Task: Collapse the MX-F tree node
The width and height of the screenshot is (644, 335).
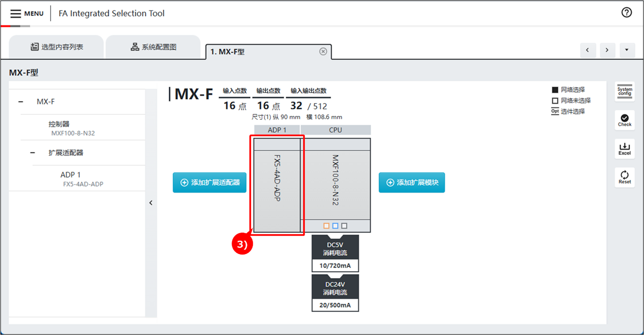Action: [x=21, y=102]
